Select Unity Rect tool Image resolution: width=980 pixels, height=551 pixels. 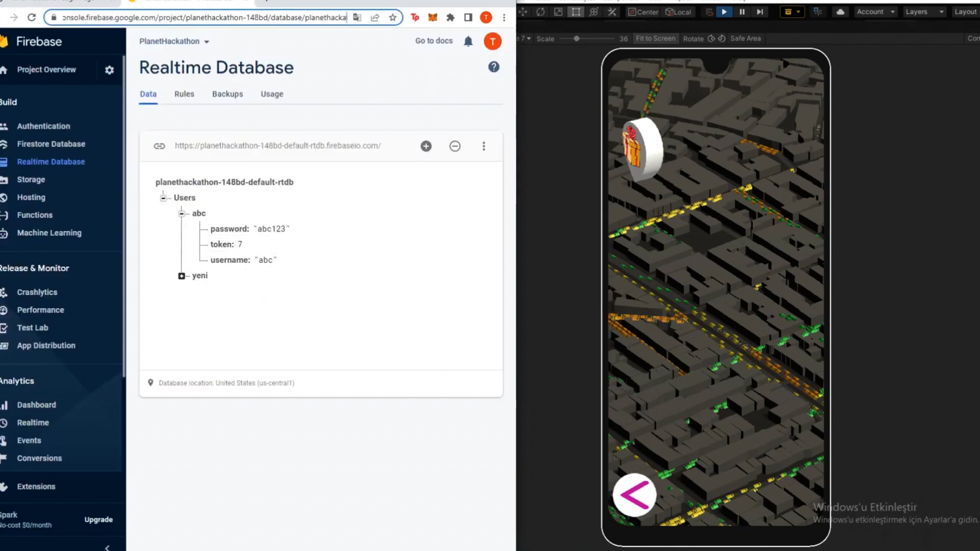pyautogui.click(x=576, y=12)
